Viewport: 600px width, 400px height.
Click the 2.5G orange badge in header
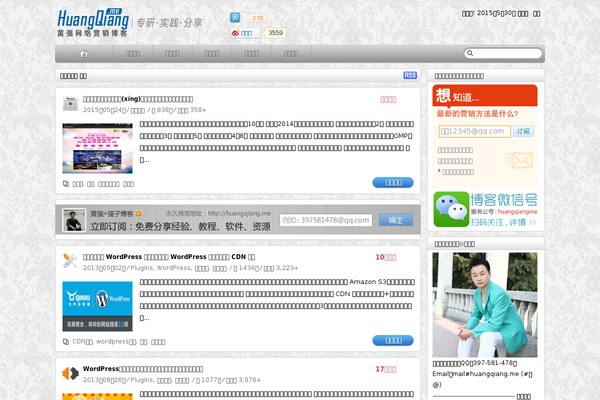click(x=258, y=18)
